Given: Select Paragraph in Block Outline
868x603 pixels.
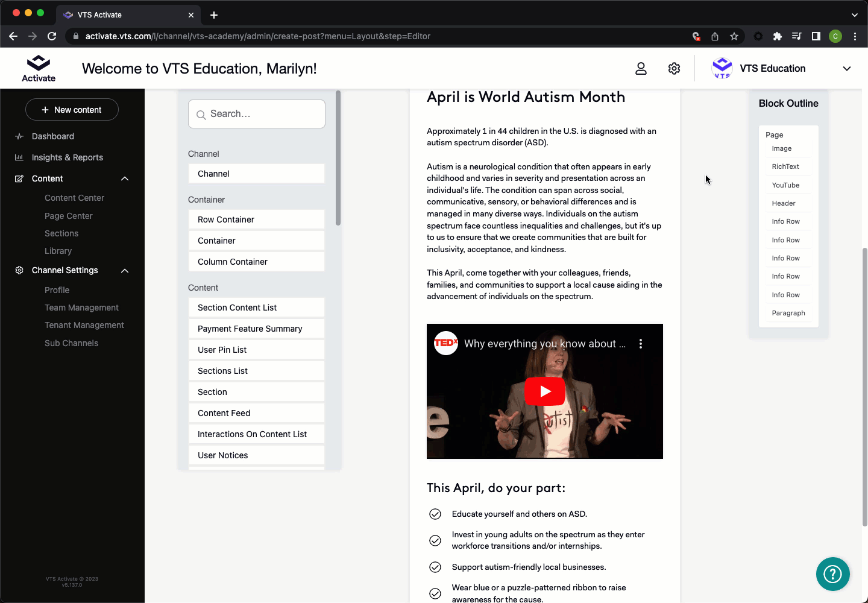Looking at the screenshot, I should (788, 313).
